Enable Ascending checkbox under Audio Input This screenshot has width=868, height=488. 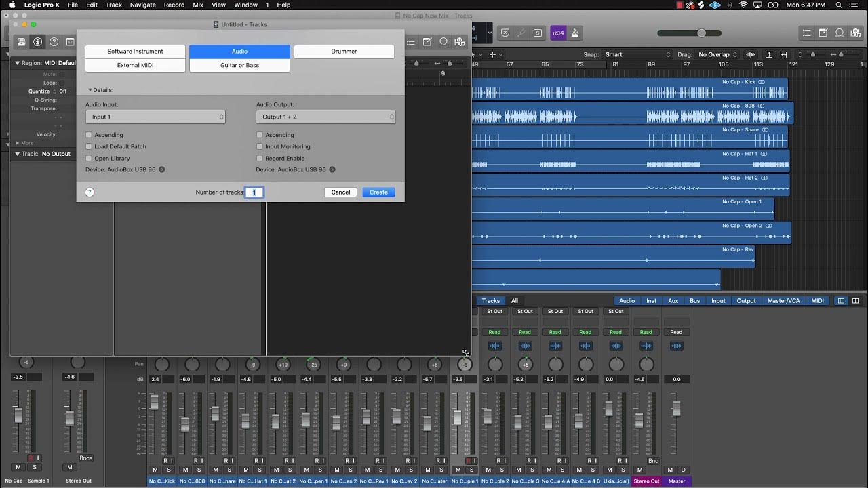pos(88,135)
